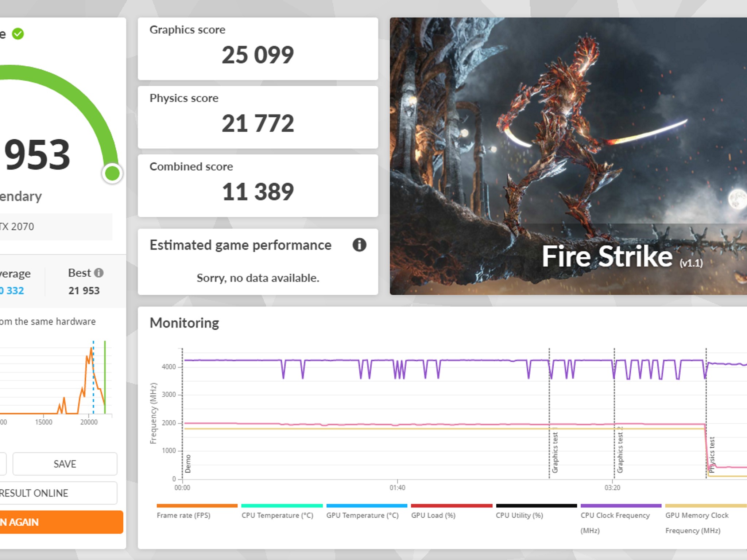747x560 pixels.
Task: Click the GPU Memory Clock Frequency legend marker
Action: click(x=706, y=505)
